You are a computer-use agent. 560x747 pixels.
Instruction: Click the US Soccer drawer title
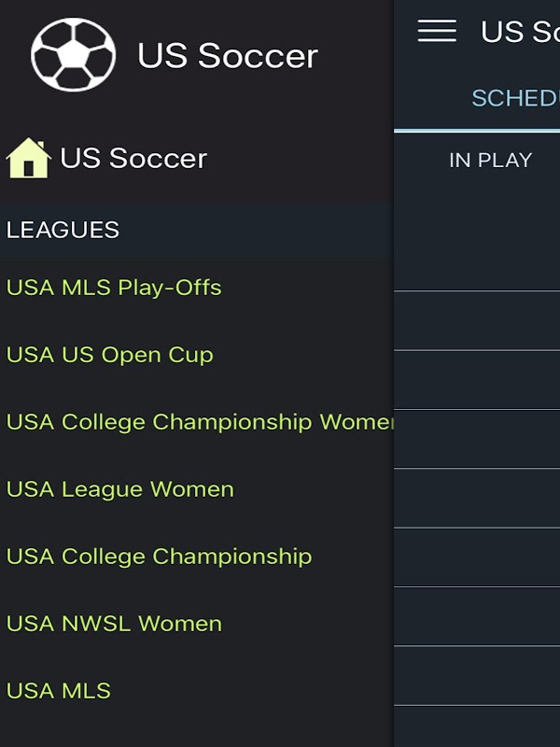(228, 56)
